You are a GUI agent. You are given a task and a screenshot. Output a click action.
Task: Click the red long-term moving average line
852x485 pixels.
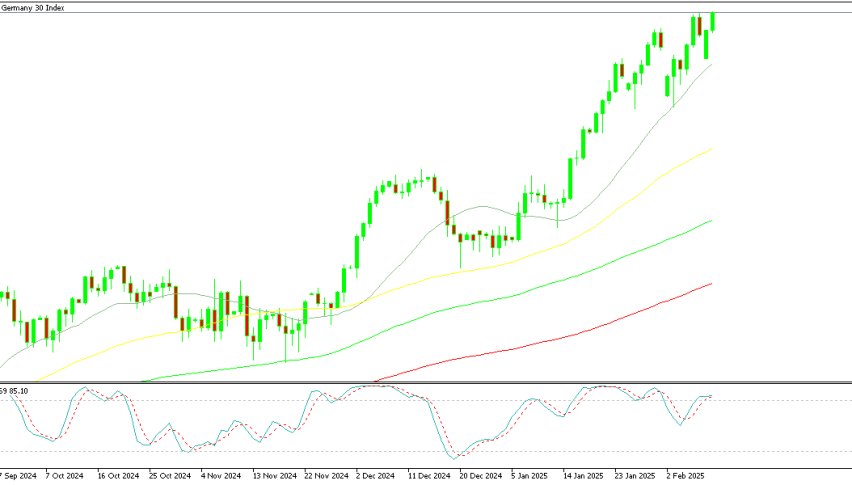coord(543,342)
